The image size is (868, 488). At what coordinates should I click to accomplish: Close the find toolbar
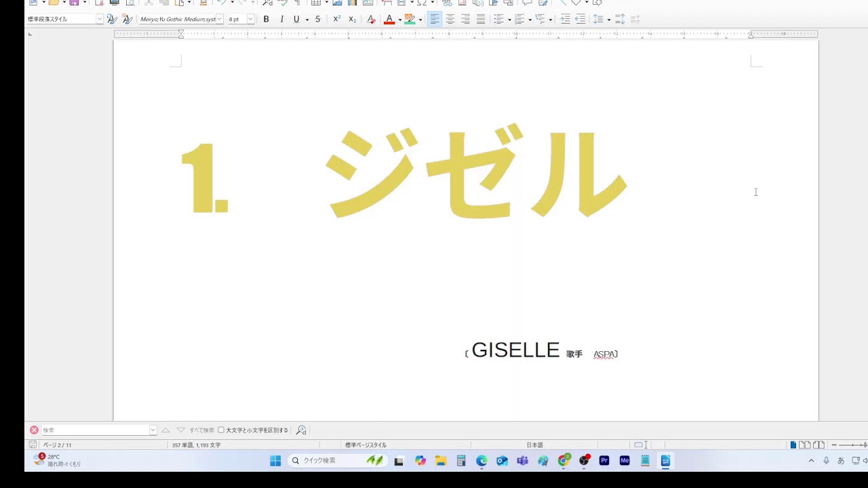(34, 430)
